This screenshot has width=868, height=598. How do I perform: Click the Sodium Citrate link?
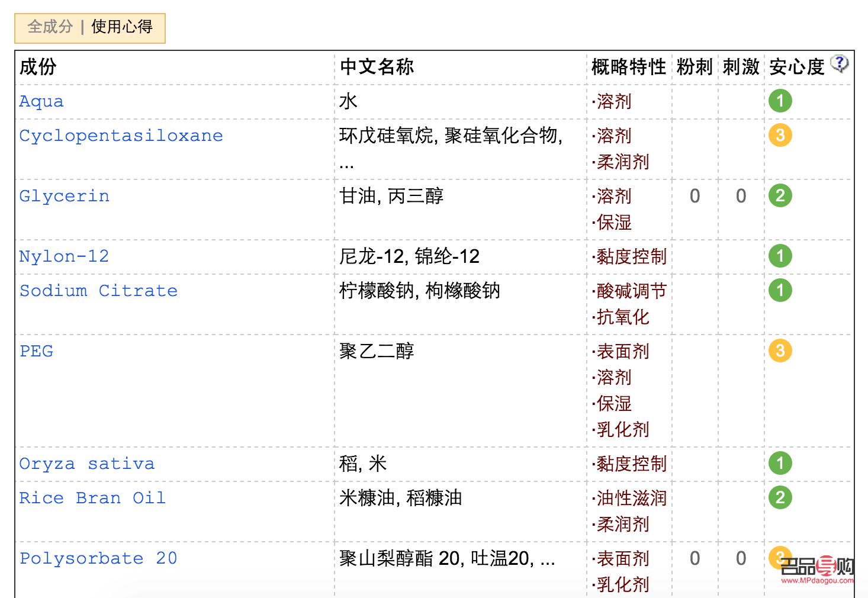pyautogui.click(x=98, y=290)
